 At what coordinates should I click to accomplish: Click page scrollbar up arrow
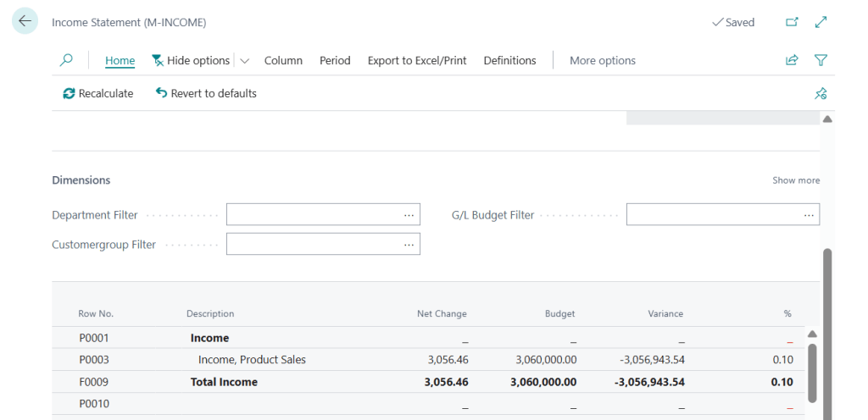[x=827, y=119]
